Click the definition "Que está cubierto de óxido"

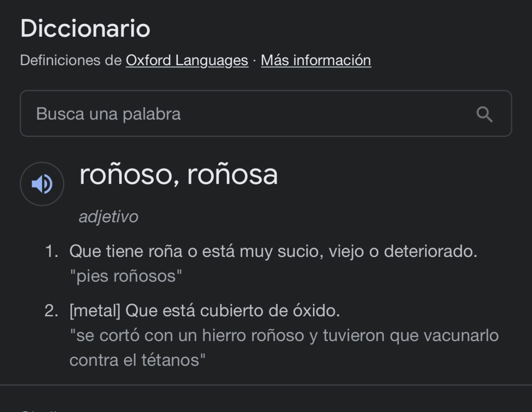233,311
